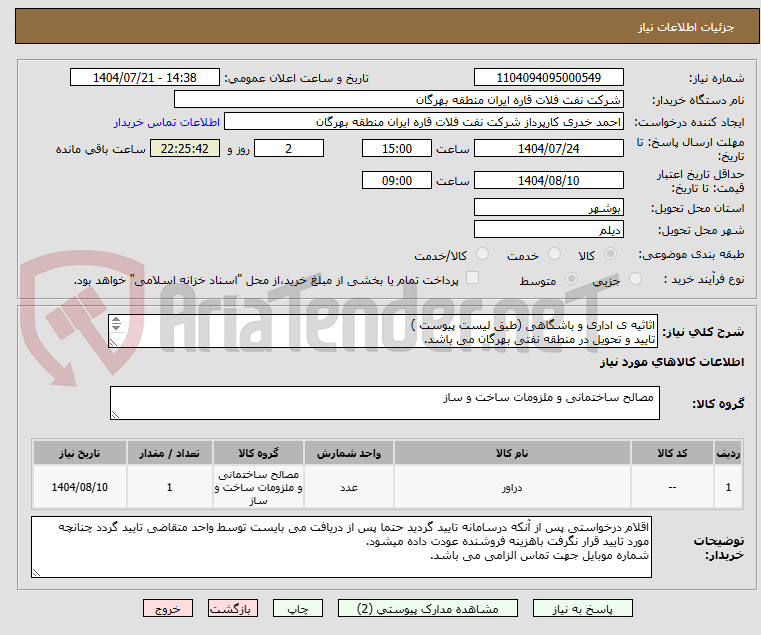Click the response deadline date 1404/07/24
This screenshot has height=635, width=761.
click(548, 148)
